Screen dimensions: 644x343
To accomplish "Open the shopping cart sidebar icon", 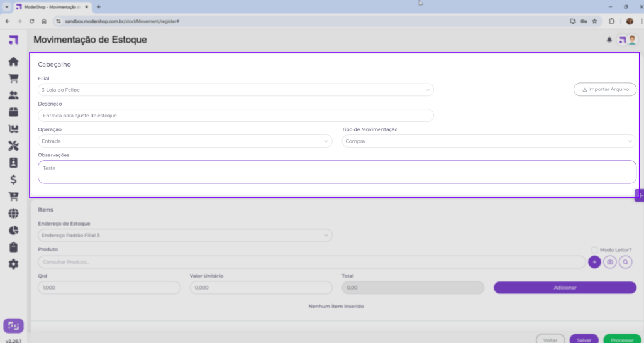I will click(x=13, y=79).
